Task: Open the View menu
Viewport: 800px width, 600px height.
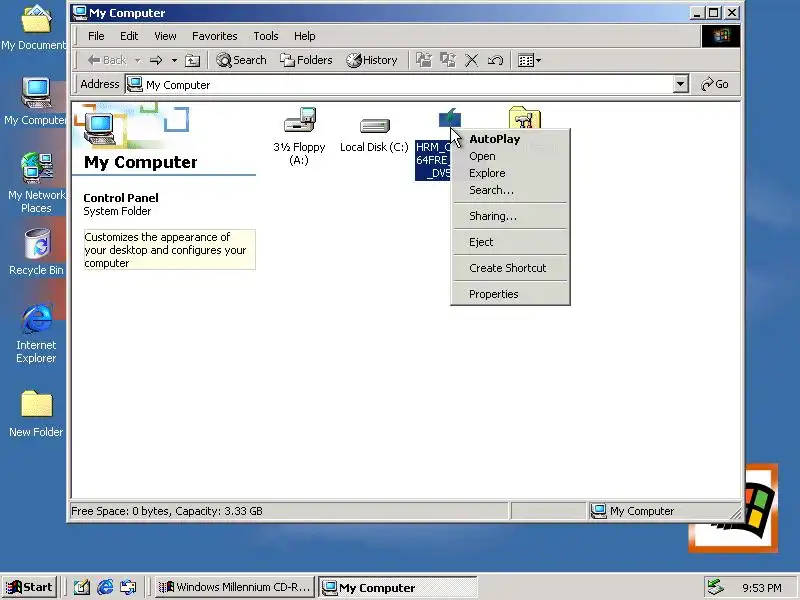Action: point(165,36)
